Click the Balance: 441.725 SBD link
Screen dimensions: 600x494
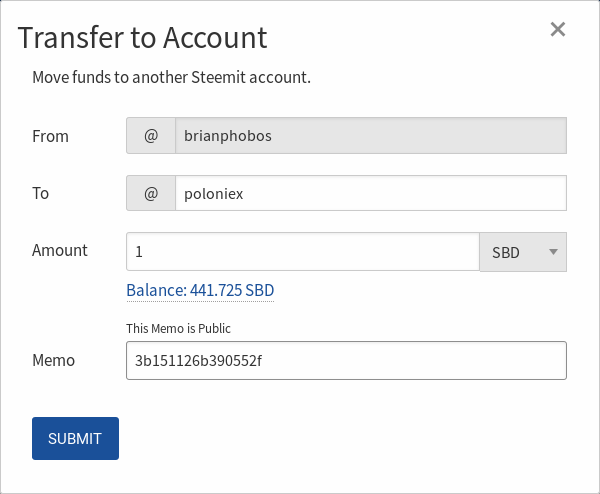pos(200,290)
